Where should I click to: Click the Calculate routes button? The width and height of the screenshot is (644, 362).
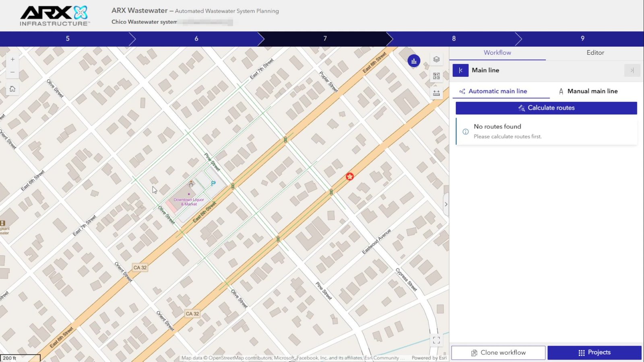click(x=546, y=108)
